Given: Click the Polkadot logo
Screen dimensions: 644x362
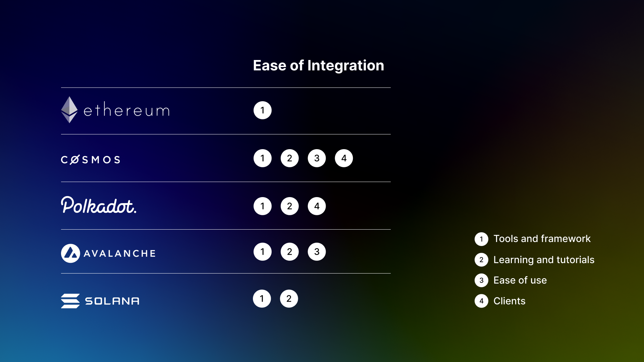Looking at the screenshot, I should click(99, 205).
